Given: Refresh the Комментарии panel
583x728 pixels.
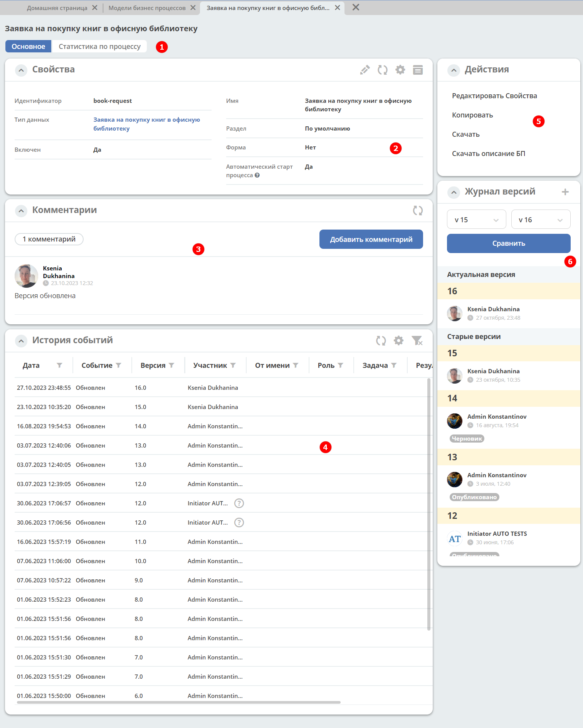Looking at the screenshot, I should [418, 210].
